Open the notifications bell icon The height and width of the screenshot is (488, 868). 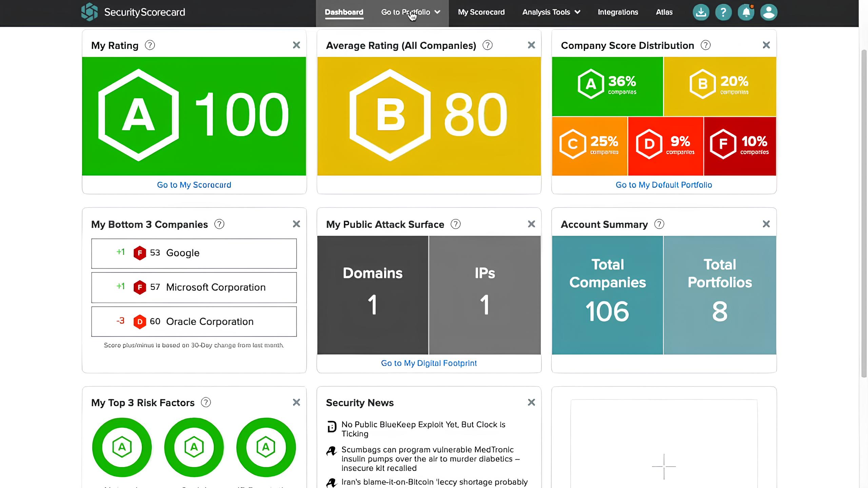click(x=746, y=12)
